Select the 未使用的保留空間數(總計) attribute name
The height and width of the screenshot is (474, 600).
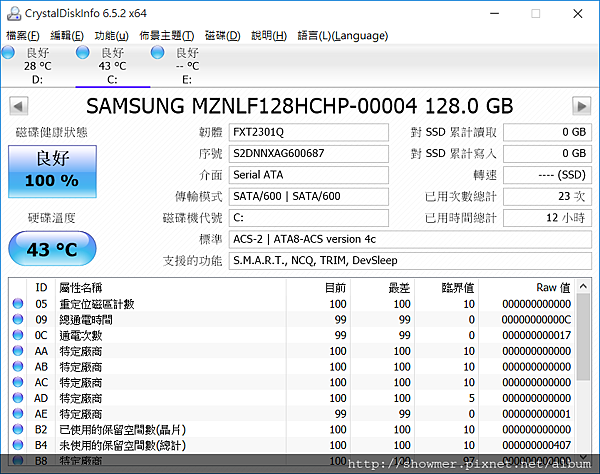pos(123,445)
